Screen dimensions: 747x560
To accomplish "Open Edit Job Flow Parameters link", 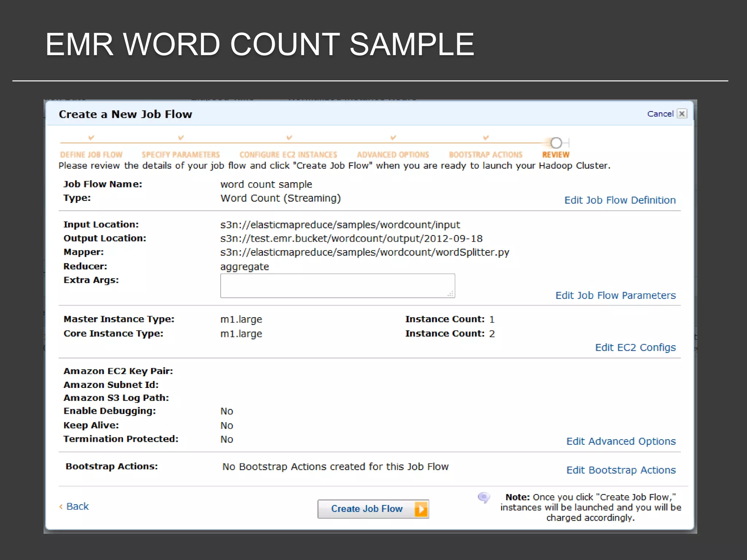I will pos(615,295).
